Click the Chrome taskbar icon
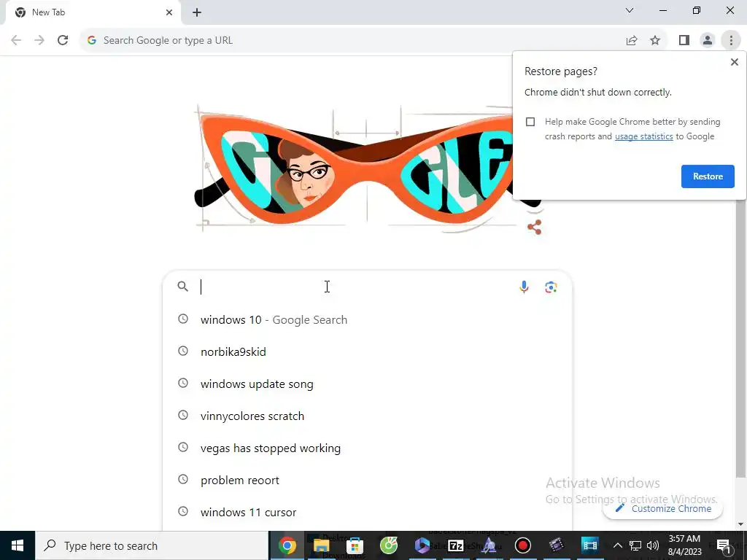 pos(287,545)
